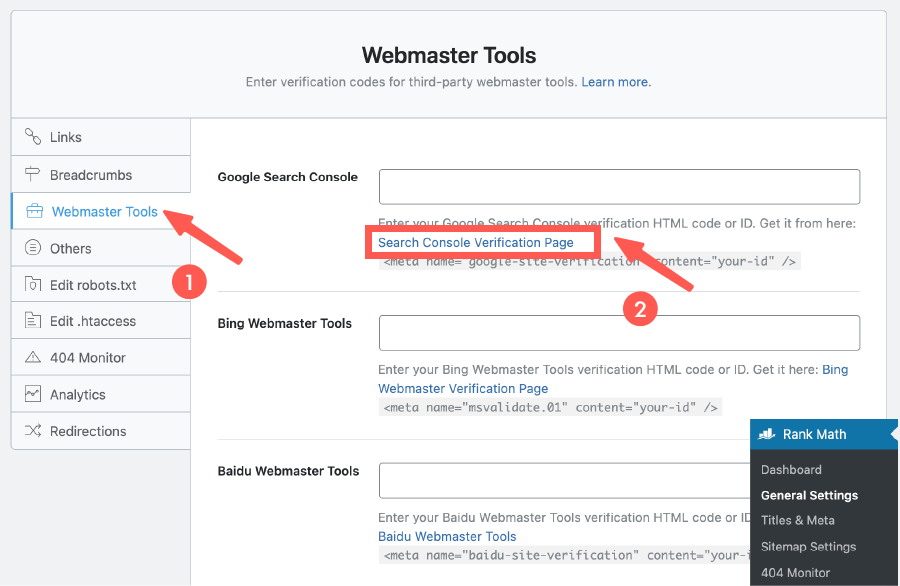Switch to the Redirections tab
The width and height of the screenshot is (900, 586).
[88, 431]
